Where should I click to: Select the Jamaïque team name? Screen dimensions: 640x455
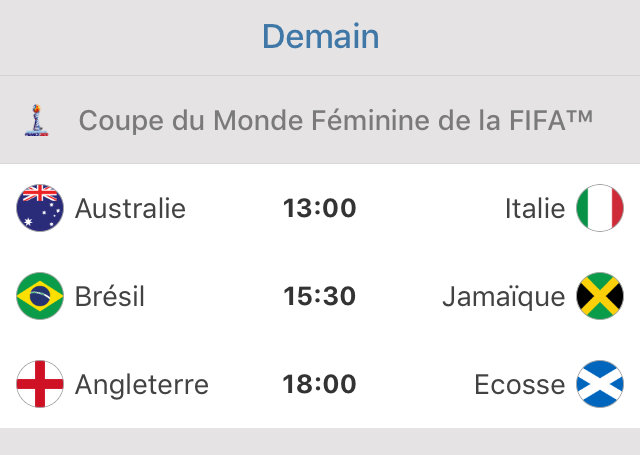503,296
